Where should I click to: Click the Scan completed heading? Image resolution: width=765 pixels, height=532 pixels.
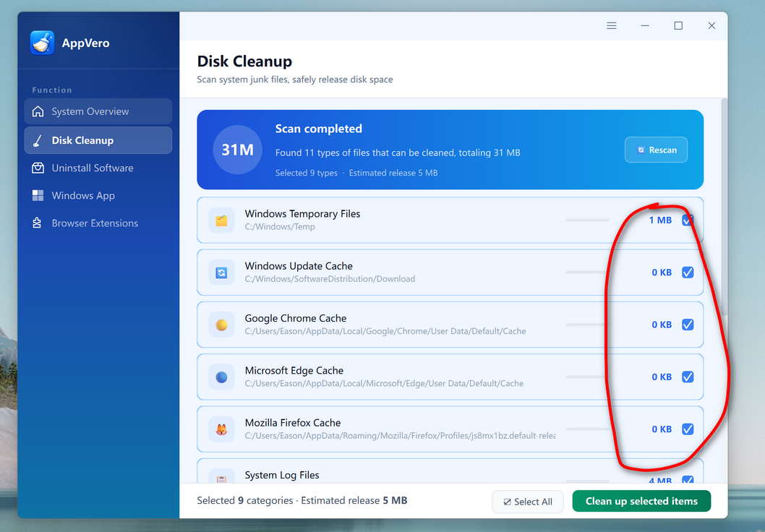click(x=319, y=129)
